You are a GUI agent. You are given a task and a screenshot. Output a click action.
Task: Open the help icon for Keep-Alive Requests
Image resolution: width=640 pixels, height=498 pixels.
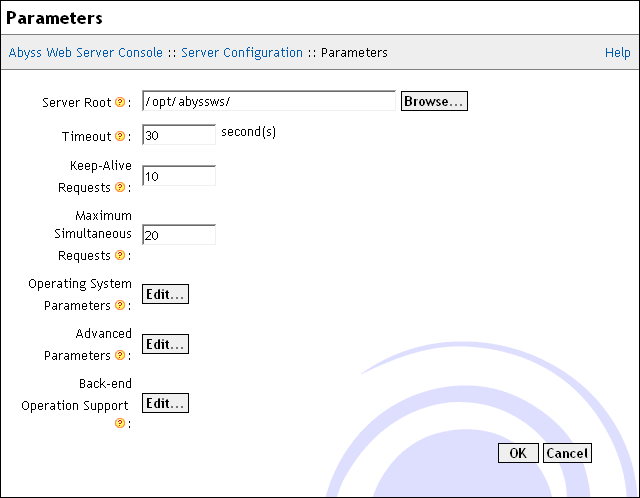pos(120,187)
